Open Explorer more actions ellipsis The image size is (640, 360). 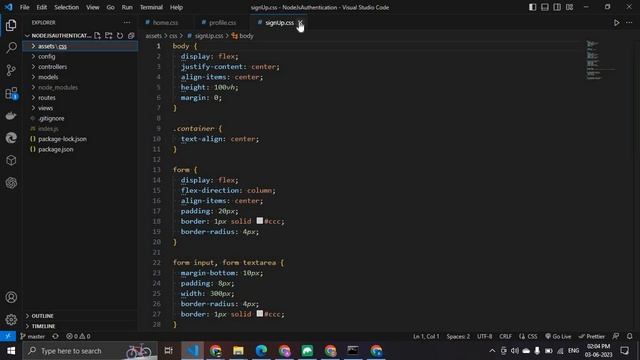127,22
